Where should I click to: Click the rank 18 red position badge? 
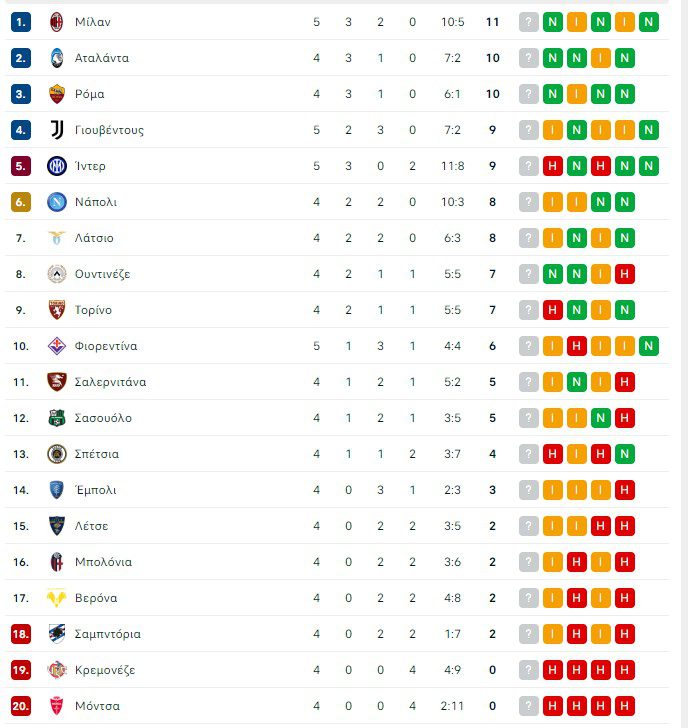point(21,634)
